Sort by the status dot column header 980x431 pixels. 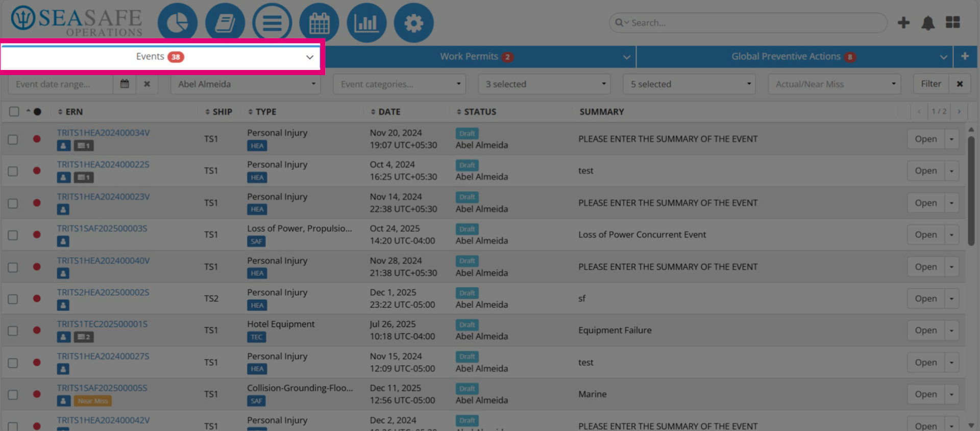click(34, 111)
